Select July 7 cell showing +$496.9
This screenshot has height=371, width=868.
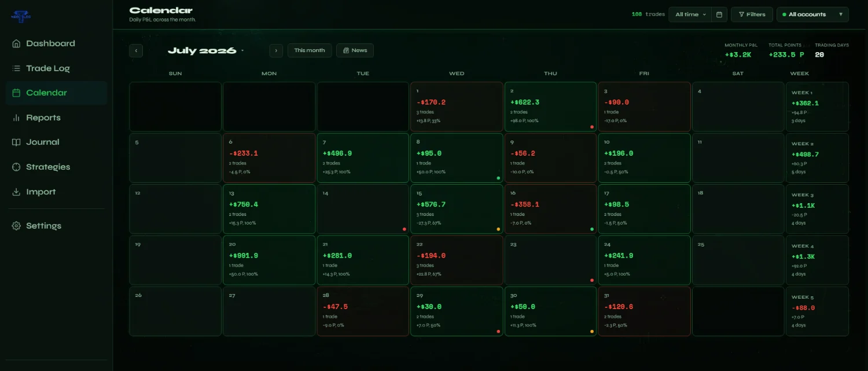tap(363, 158)
